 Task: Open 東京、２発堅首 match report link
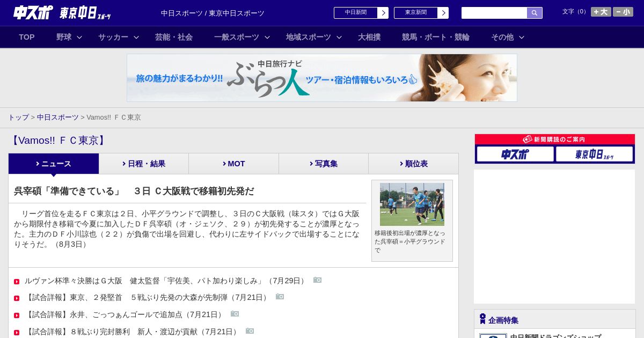[147, 297]
